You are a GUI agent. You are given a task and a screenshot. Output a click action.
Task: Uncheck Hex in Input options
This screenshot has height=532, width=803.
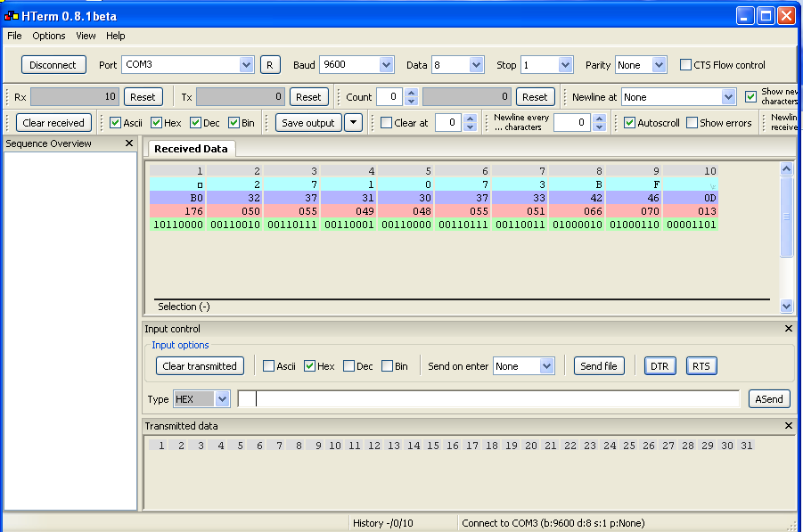(309, 366)
